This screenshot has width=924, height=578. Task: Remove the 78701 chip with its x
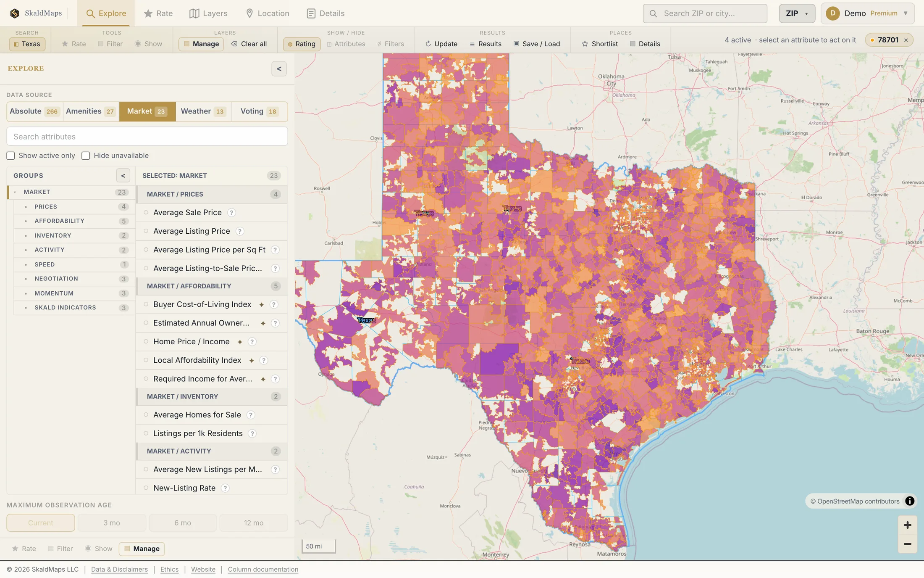tap(906, 40)
